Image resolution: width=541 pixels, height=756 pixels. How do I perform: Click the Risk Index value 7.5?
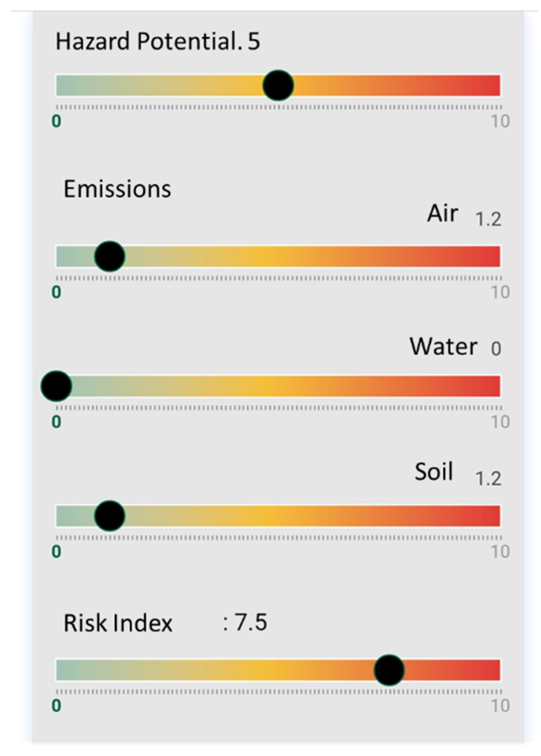point(250,622)
